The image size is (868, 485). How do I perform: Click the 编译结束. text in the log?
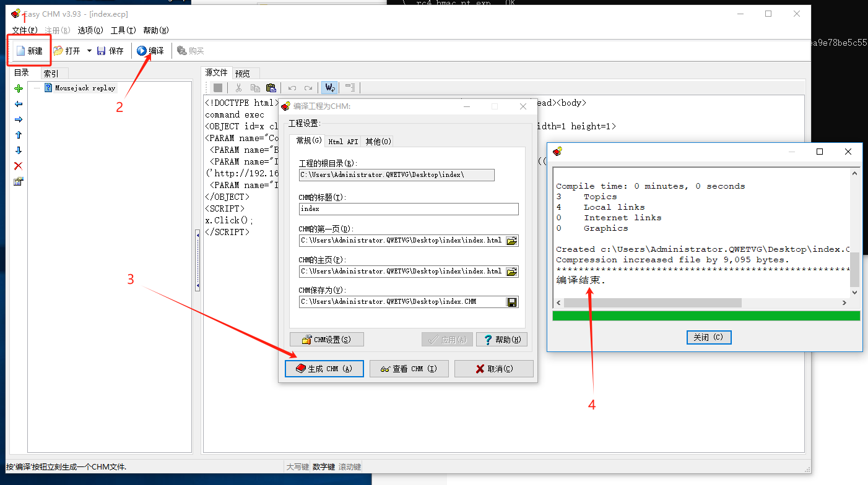(581, 281)
